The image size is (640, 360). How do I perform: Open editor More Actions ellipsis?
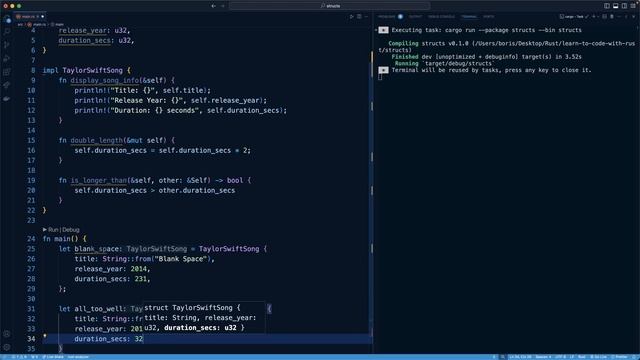click(366, 17)
